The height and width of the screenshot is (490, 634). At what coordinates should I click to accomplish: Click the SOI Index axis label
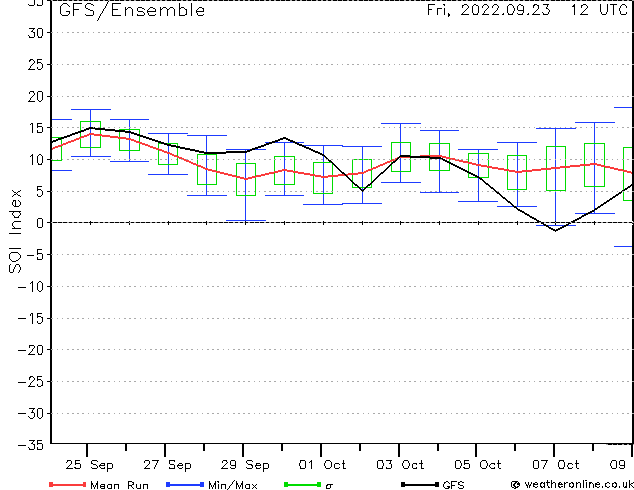click(15, 231)
